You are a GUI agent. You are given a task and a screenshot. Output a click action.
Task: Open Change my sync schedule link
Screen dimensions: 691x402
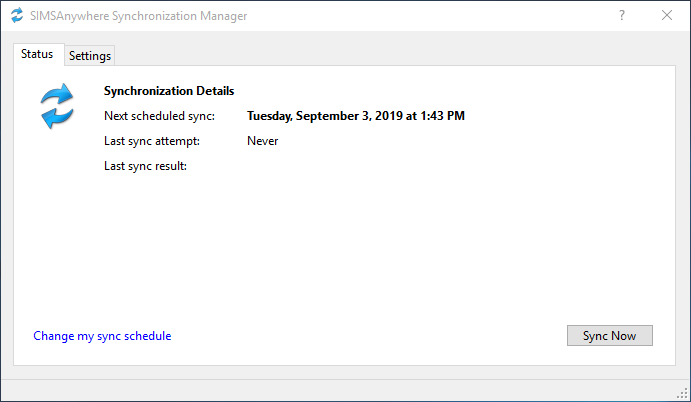click(x=102, y=336)
